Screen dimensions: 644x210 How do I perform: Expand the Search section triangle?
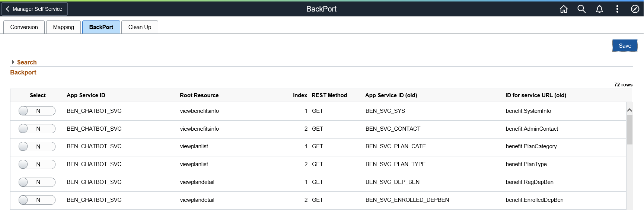pos(13,62)
